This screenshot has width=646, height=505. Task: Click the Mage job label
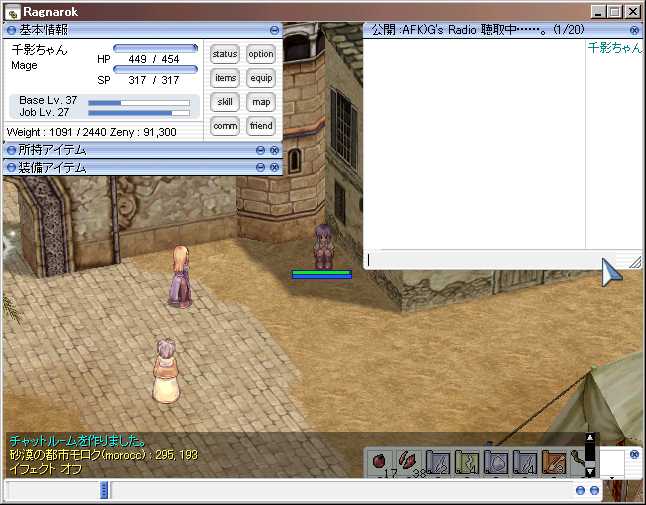24,65
